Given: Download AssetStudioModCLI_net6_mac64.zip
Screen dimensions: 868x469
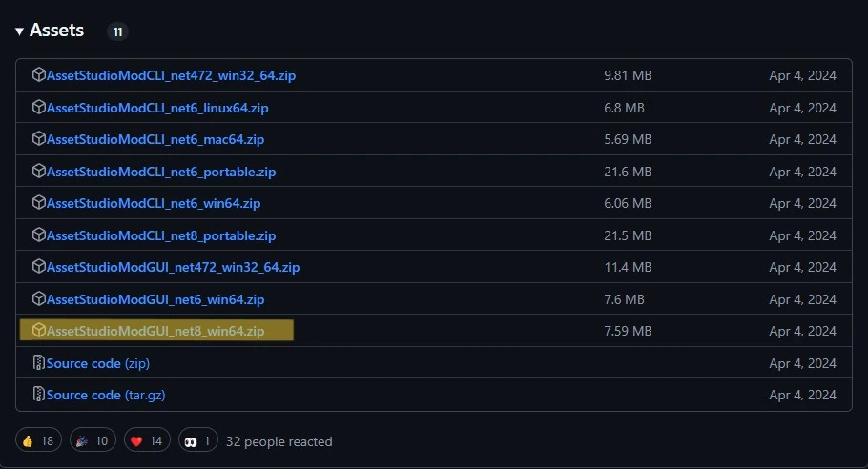Looking at the screenshot, I should 155,139.
